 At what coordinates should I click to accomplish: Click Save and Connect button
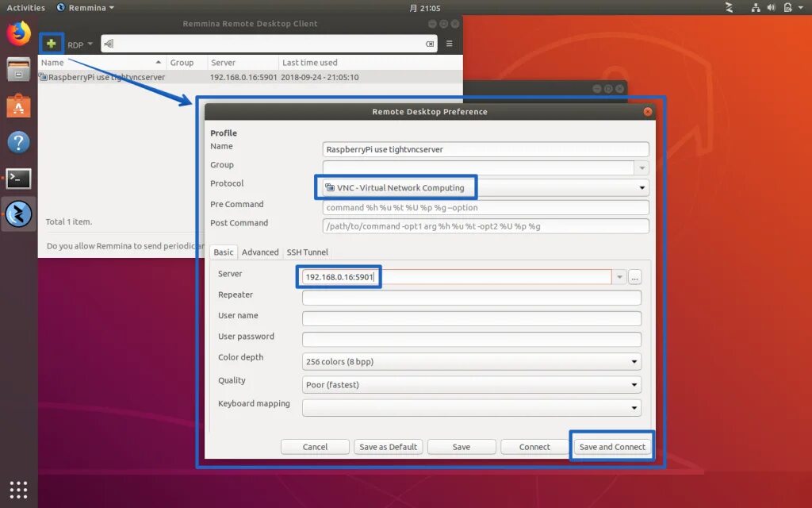pyautogui.click(x=612, y=447)
